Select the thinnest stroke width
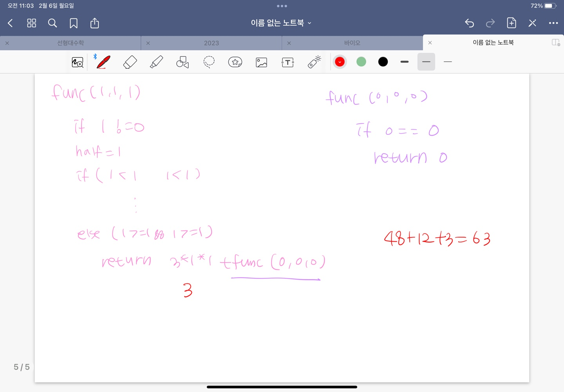The height and width of the screenshot is (392, 564). click(448, 62)
